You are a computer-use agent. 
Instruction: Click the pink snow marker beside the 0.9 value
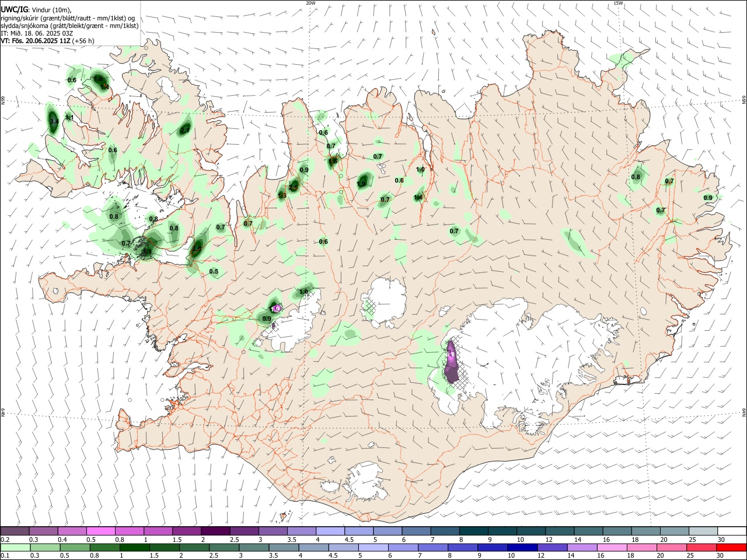(x=277, y=307)
